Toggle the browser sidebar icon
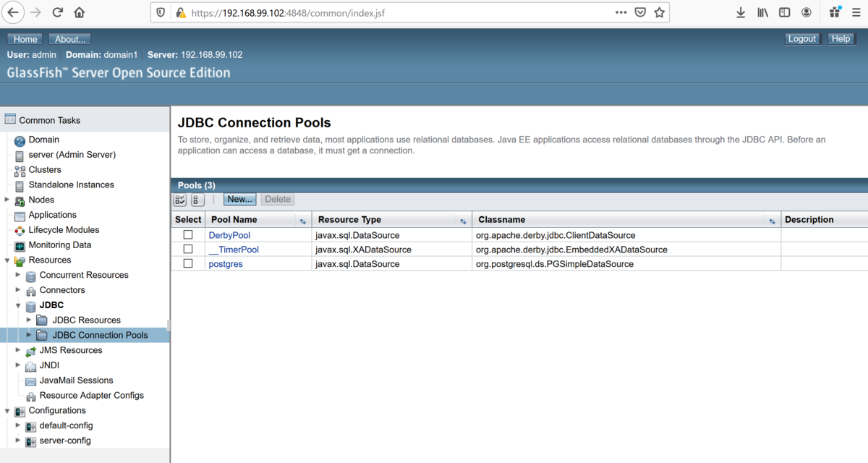The image size is (868, 463). [784, 13]
